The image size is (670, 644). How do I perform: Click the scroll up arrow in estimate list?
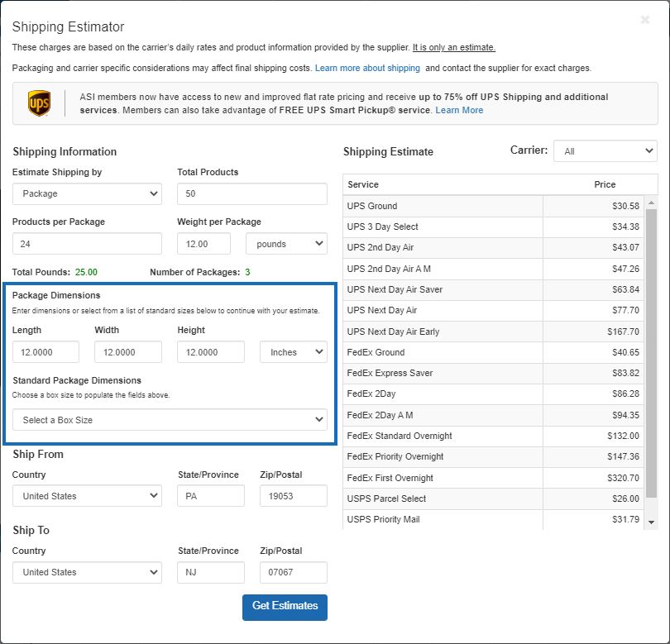point(651,203)
